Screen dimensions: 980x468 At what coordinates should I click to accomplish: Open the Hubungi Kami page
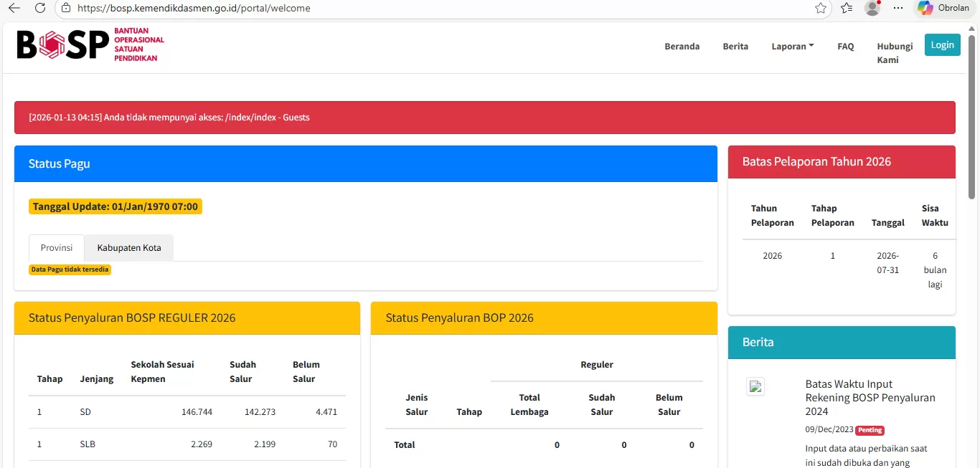895,53
